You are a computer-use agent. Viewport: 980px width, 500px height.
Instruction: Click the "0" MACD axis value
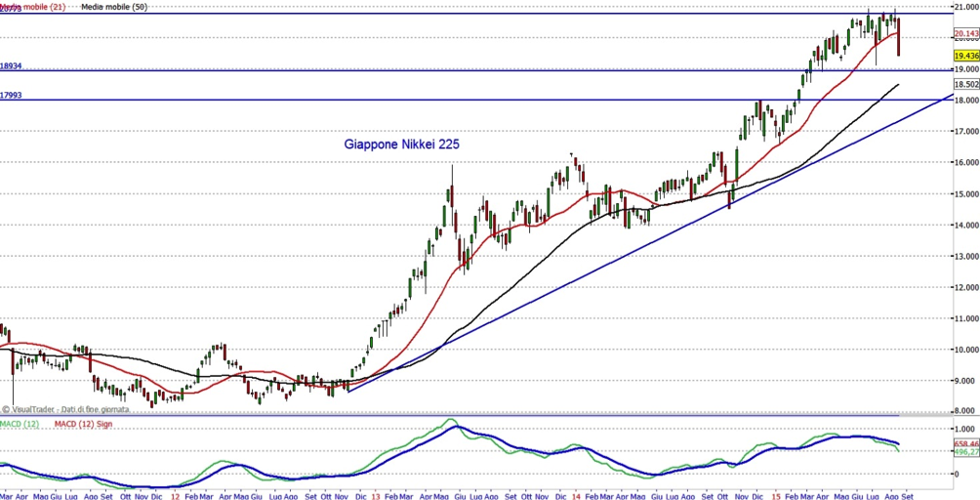(x=957, y=475)
